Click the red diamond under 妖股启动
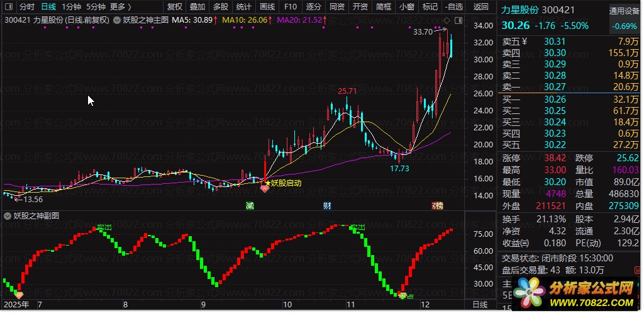 point(265,189)
